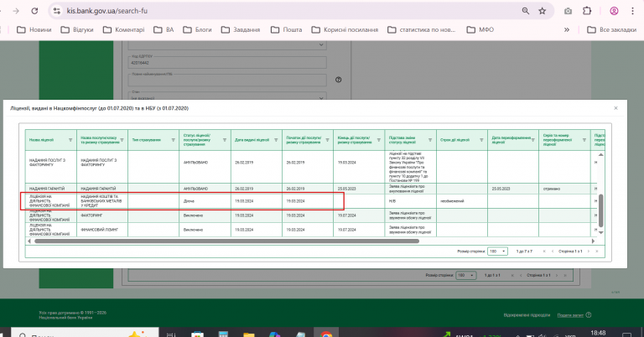Click the down arrow of table vertical scrollbar
This screenshot has height=337, width=644.
(601, 232)
